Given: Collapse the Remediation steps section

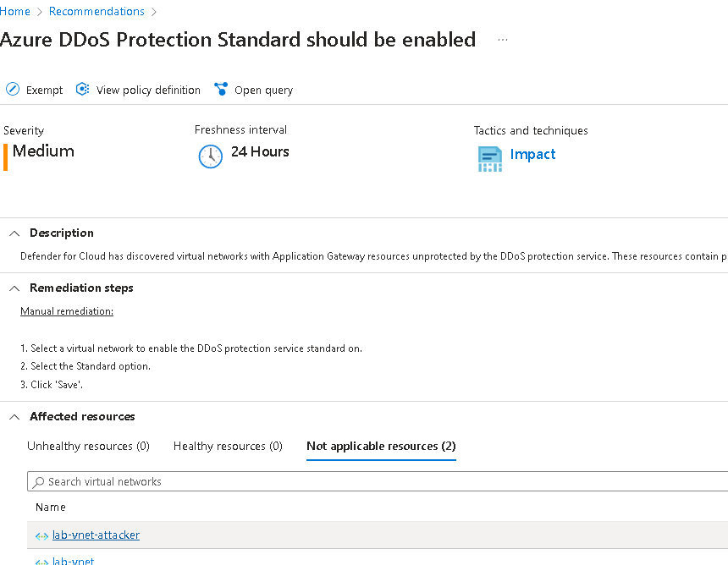Looking at the screenshot, I should (14, 288).
